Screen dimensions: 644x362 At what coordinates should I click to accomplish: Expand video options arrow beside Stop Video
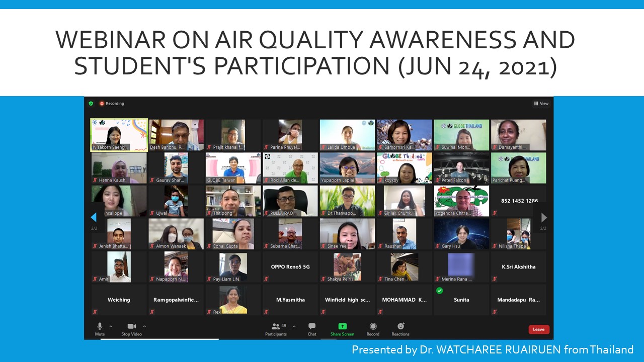tap(144, 326)
